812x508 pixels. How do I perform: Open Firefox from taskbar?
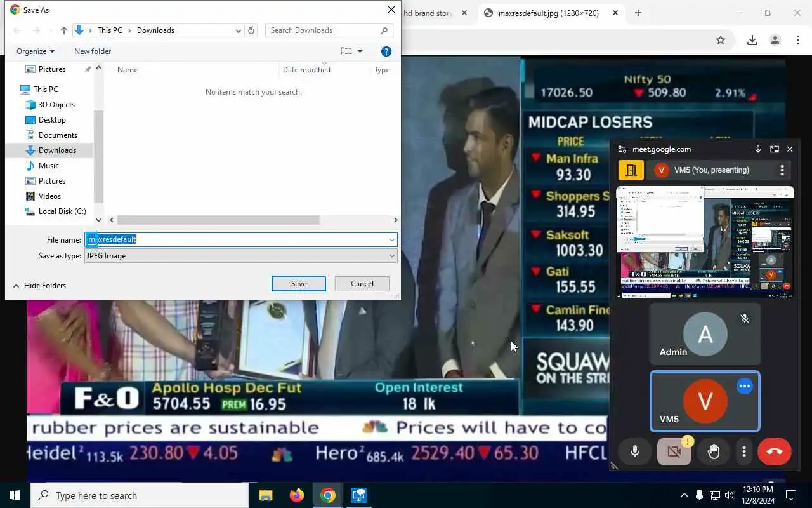pyautogui.click(x=297, y=495)
